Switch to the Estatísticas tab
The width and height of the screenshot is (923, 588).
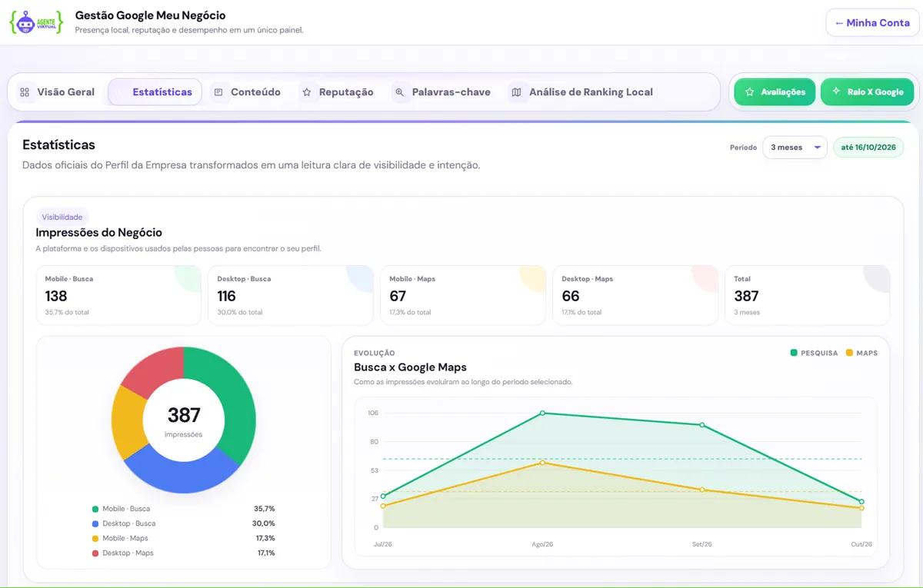pos(155,92)
